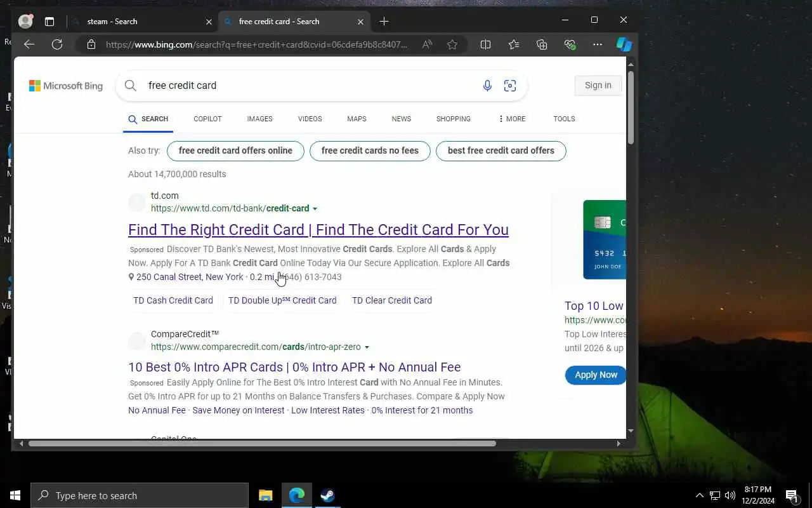Viewport: 812px width, 508px height.
Task: Click the Sign in button
Action: (x=598, y=85)
